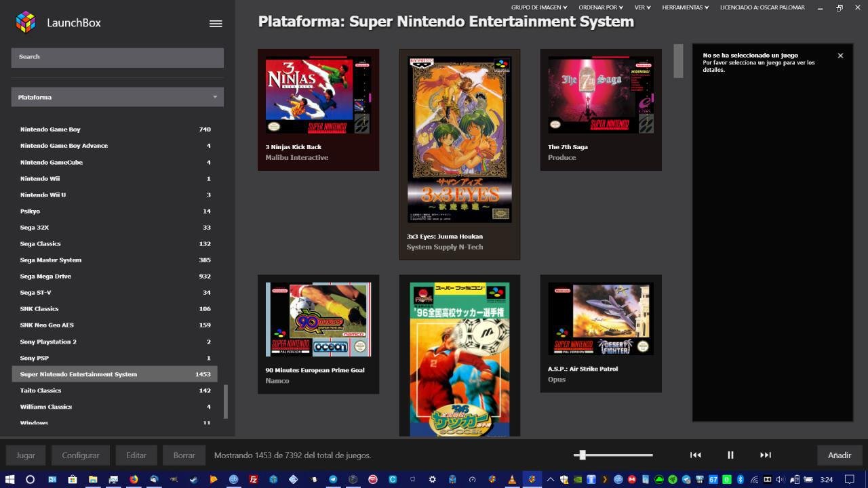Select 3x3 Eyes Juuma Houkan cover

pyautogui.click(x=460, y=140)
